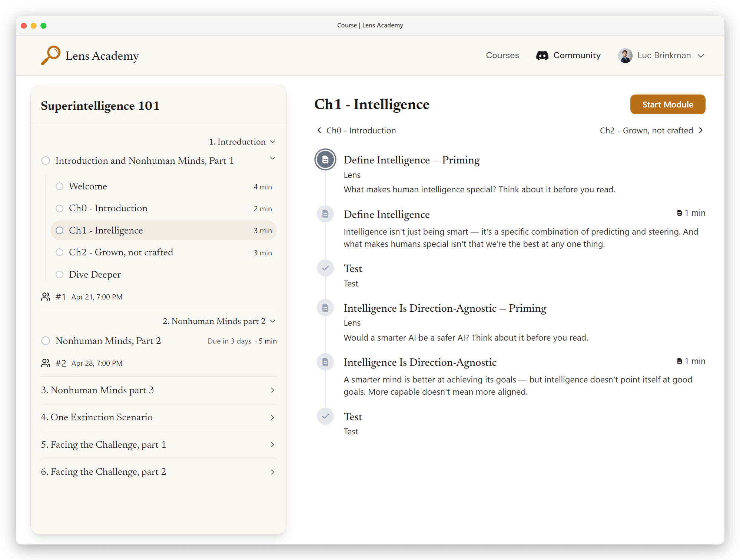Click the document icon beside Define Intelligence — Priming

click(x=325, y=159)
